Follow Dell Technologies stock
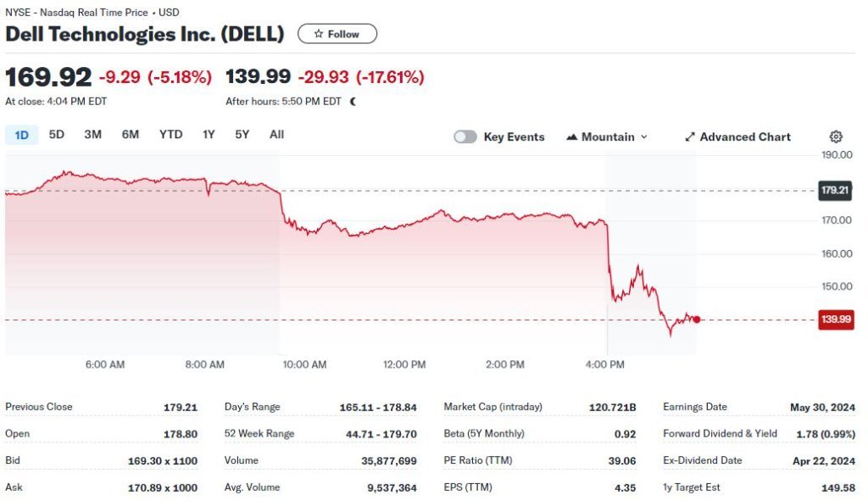Viewport: 868px width, 501px height. [337, 34]
